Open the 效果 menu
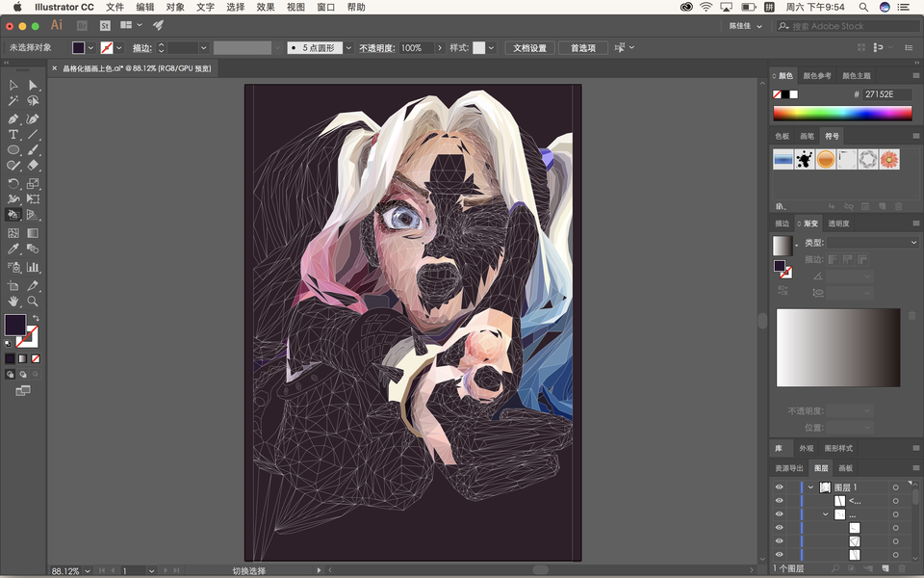 click(x=266, y=7)
